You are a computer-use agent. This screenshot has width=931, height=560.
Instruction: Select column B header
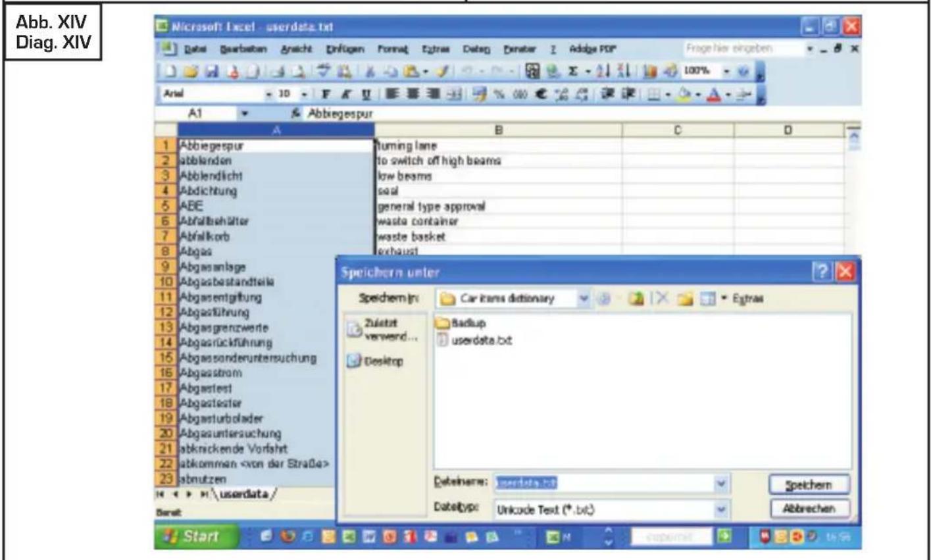499,131
